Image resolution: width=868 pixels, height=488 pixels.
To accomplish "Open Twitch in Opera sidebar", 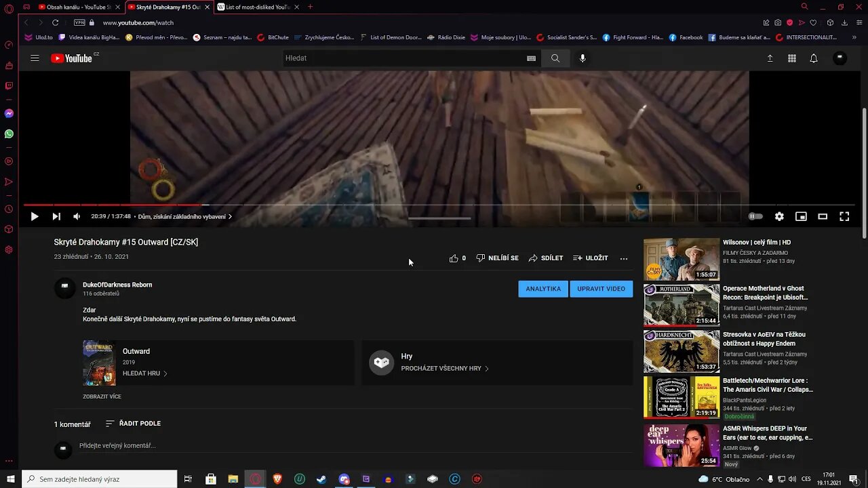I will pyautogui.click(x=9, y=86).
